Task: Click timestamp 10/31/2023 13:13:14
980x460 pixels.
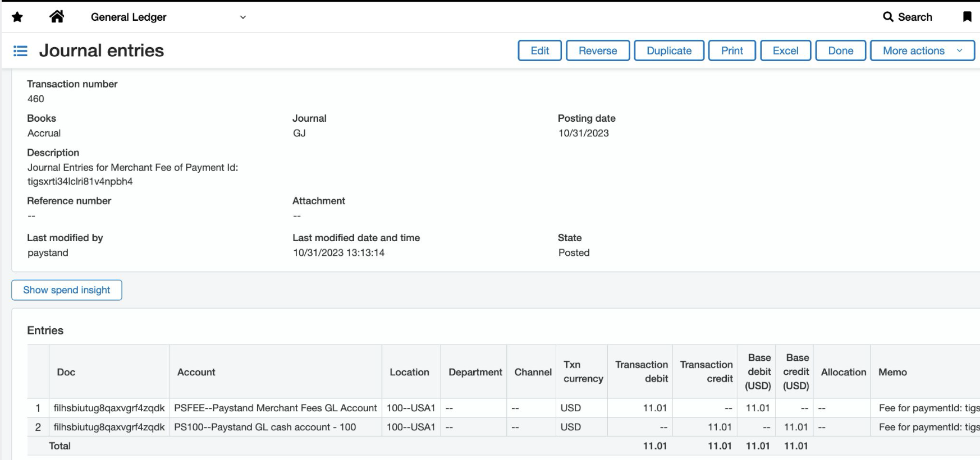Action: 338,252
